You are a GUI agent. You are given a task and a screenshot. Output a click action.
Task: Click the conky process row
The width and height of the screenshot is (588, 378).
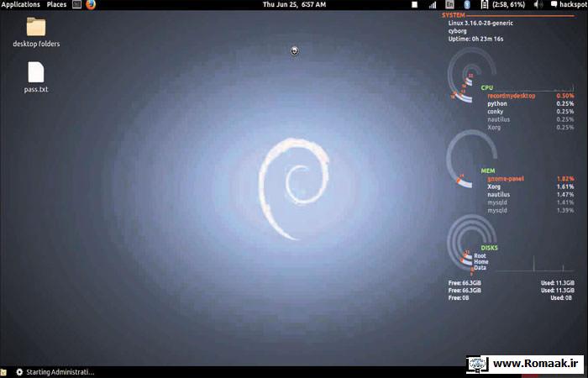point(531,112)
